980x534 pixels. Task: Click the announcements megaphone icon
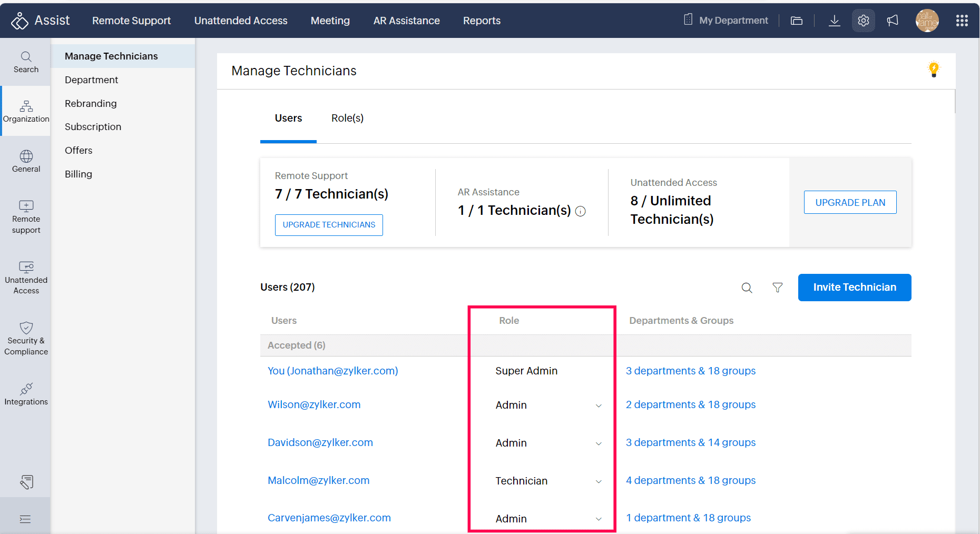tap(893, 21)
